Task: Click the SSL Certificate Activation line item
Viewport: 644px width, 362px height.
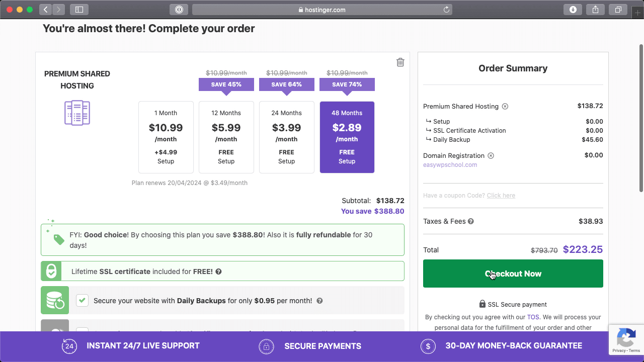Action: (513, 131)
